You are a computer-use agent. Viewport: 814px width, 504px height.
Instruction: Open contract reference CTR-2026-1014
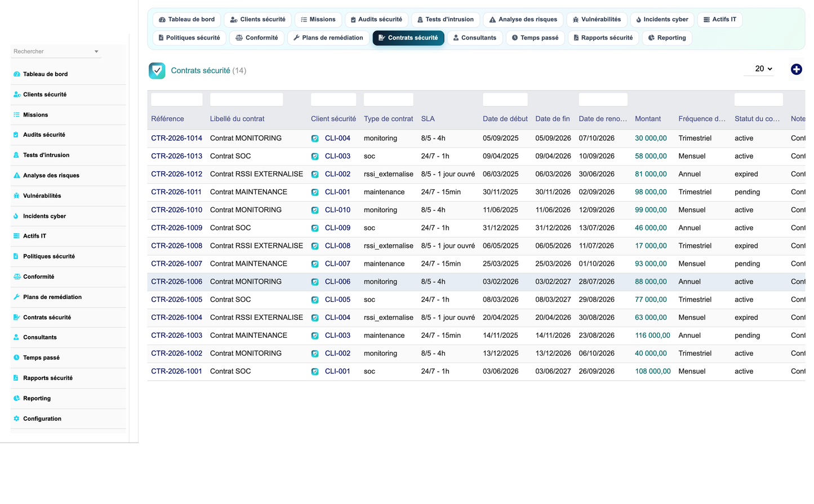[x=176, y=138]
